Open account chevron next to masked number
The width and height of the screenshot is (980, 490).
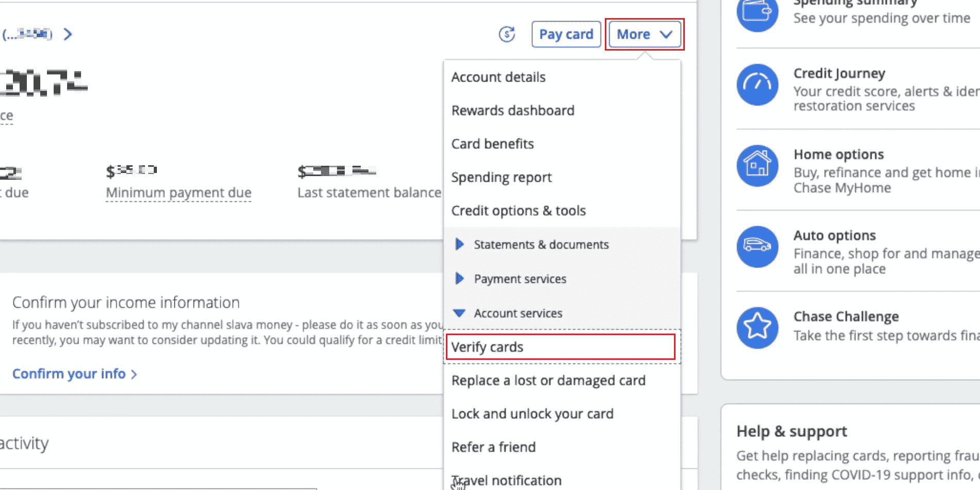pos(68,34)
